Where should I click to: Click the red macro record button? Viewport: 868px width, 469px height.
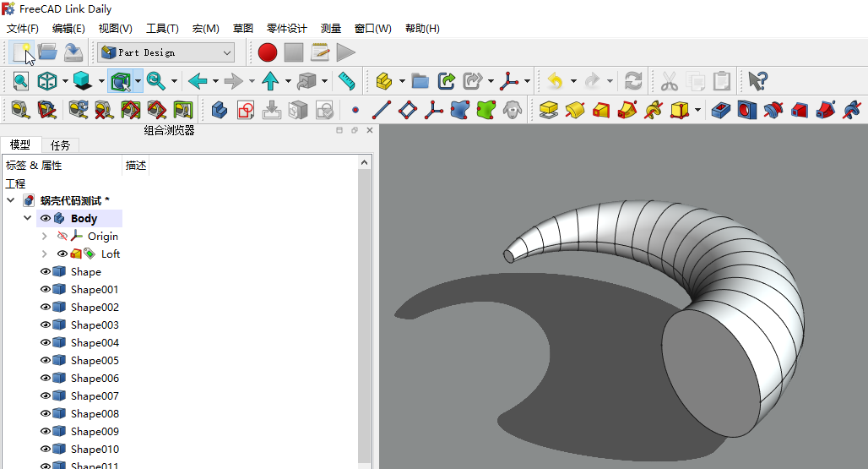click(268, 52)
